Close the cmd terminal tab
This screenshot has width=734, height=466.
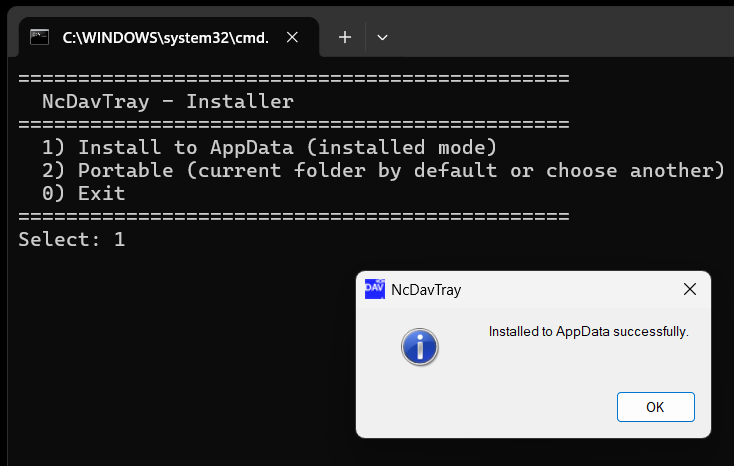pos(292,37)
